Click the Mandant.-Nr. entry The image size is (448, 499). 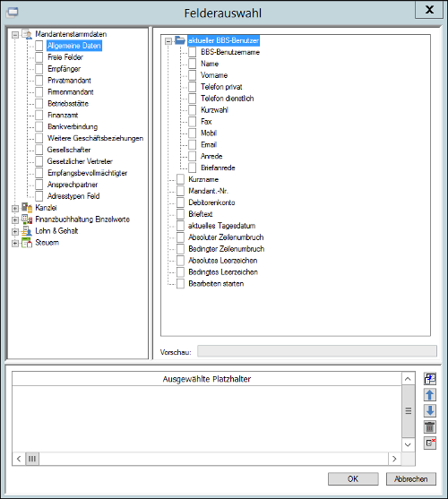coord(209,191)
